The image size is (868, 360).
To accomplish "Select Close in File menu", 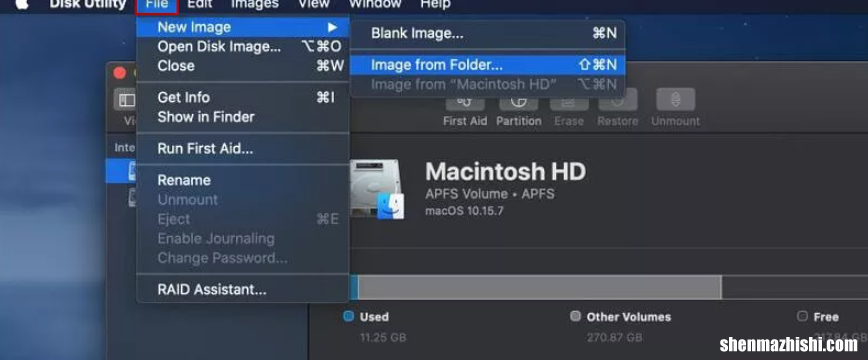I will pyautogui.click(x=243, y=66).
